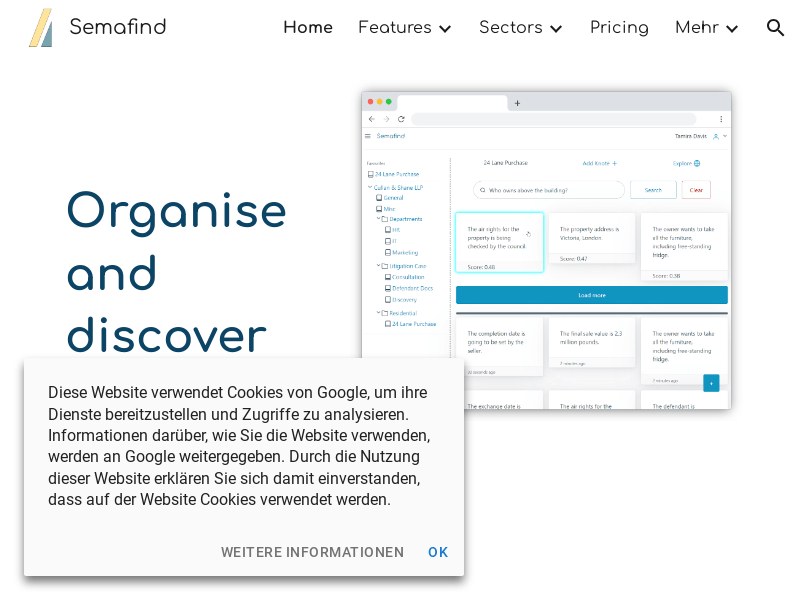Click the Tamim Davis user profile icon

click(x=716, y=136)
